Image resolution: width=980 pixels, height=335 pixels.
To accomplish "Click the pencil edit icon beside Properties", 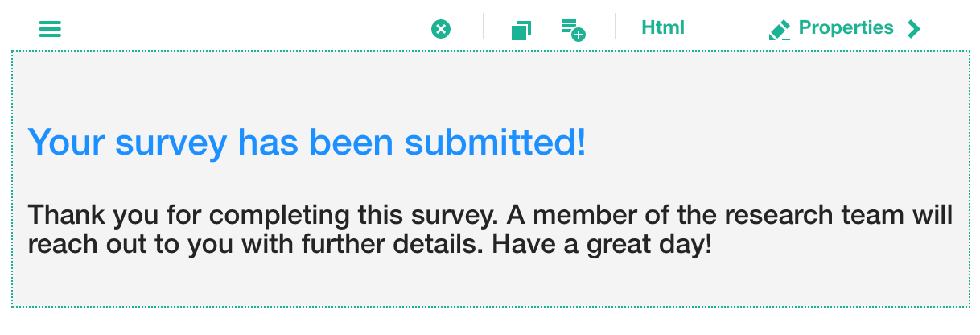I will 779,30.
